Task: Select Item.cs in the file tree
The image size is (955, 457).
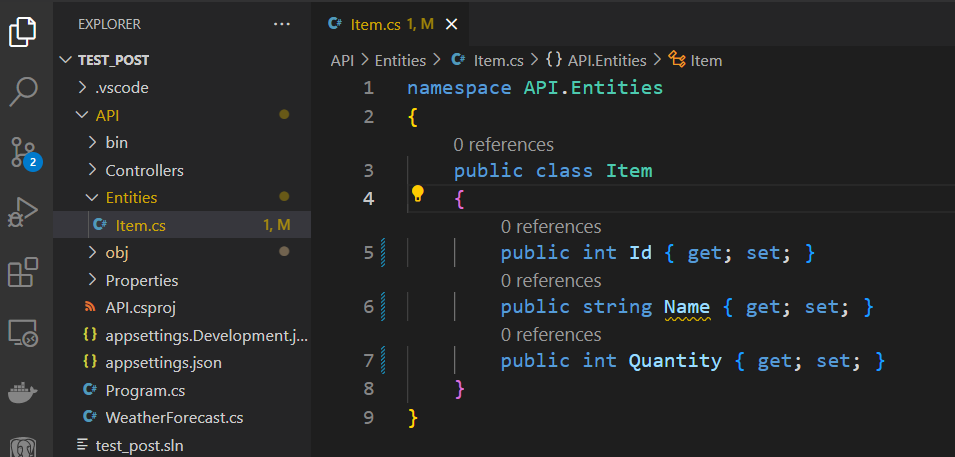Action: (182, 225)
